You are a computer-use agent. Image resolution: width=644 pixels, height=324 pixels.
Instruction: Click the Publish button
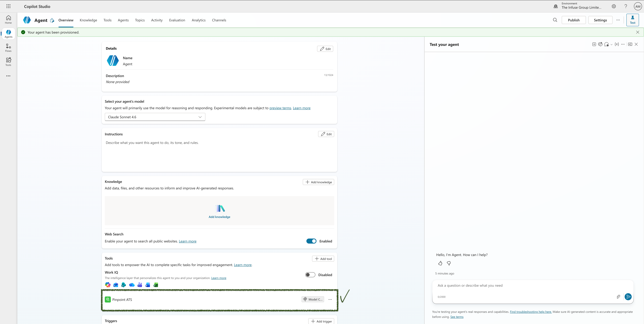click(x=574, y=20)
